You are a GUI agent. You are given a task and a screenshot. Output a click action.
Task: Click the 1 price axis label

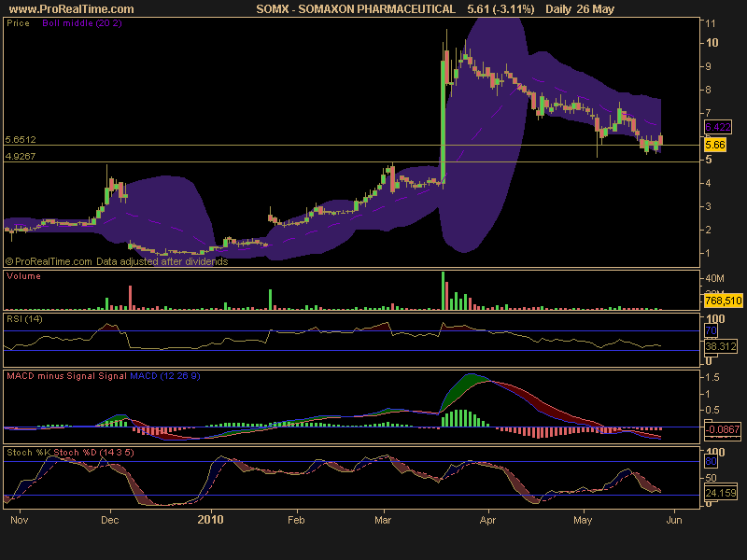708,253
